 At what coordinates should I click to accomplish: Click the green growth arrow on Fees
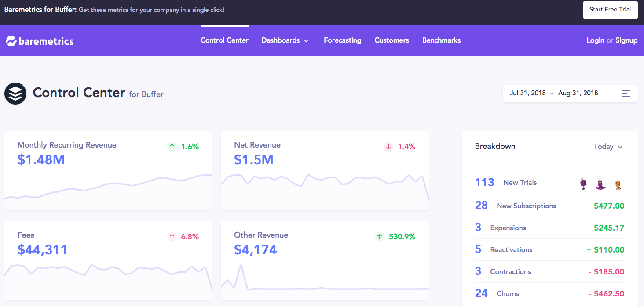172,237
